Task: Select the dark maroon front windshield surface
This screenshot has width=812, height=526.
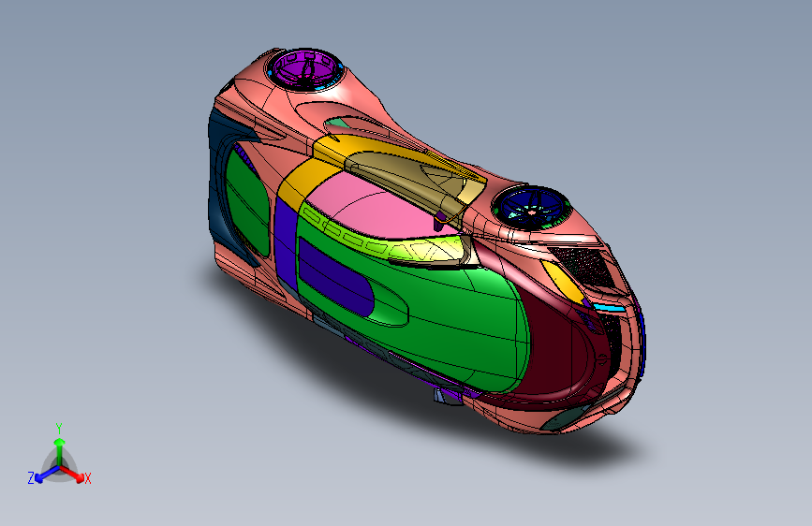Action: [556, 352]
